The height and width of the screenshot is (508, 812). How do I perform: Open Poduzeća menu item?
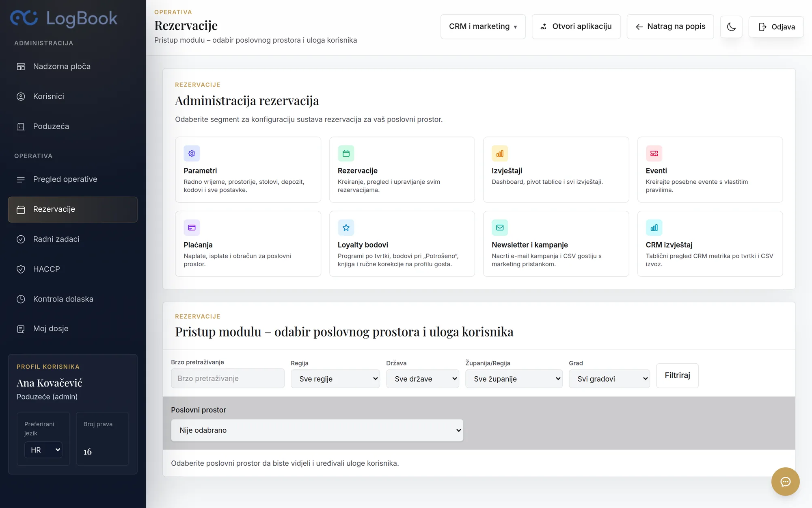(73, 126)
